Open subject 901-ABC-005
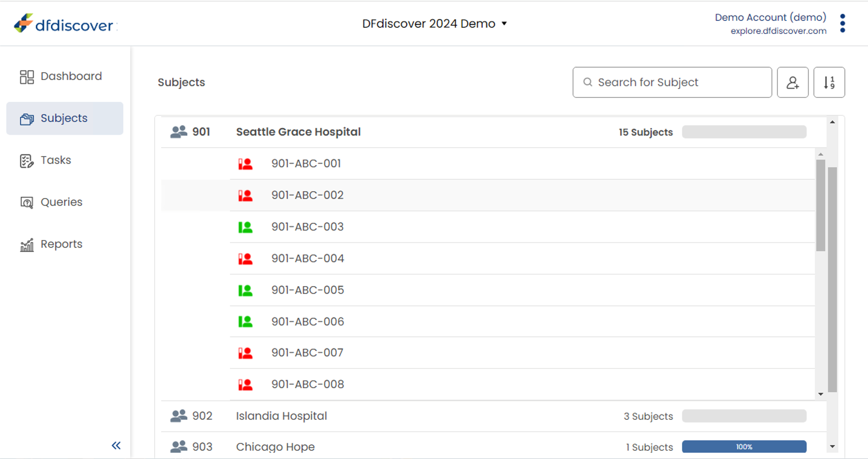 pos(522,290)
